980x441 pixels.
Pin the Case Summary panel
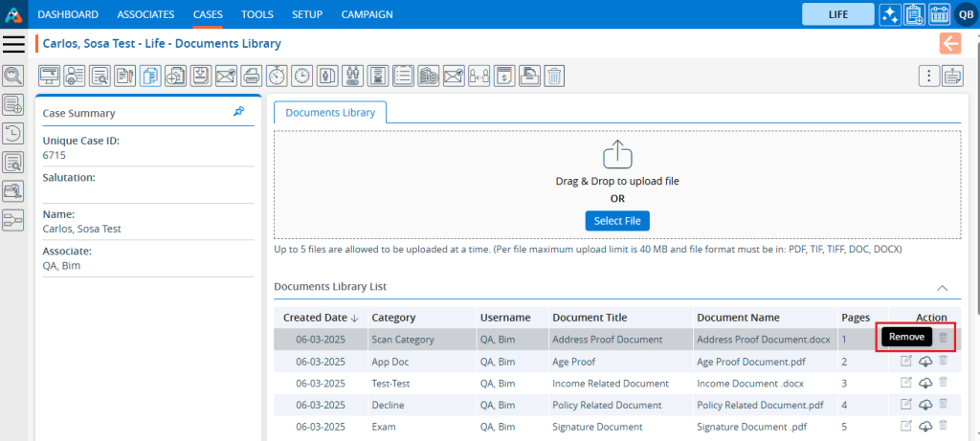click(x=238, y=112)
